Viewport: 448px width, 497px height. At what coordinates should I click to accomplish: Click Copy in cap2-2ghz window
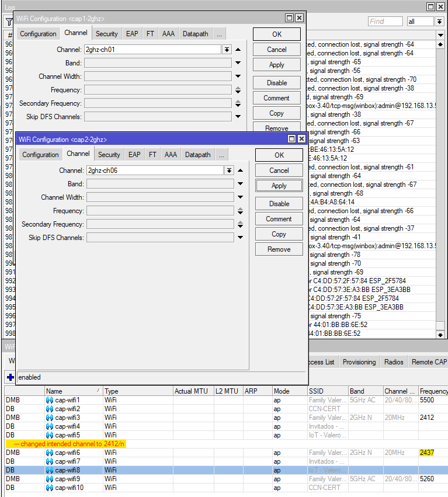pos(279,234)
